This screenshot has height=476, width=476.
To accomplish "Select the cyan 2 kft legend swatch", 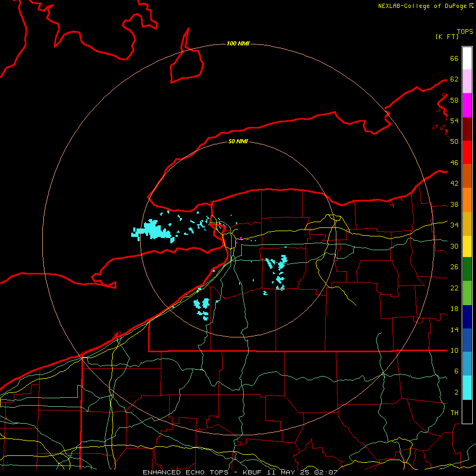I will [x=467, y=388].
